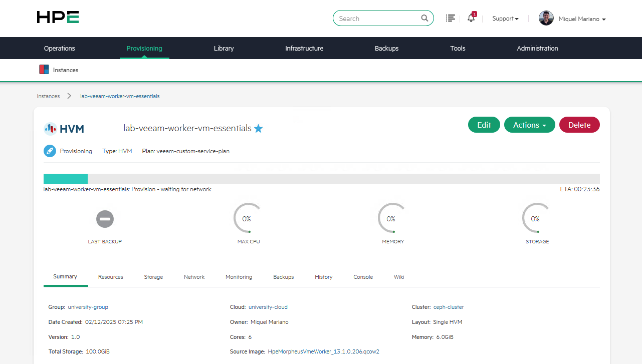Click the ETA 00:23:36 text

pos(580,189)
